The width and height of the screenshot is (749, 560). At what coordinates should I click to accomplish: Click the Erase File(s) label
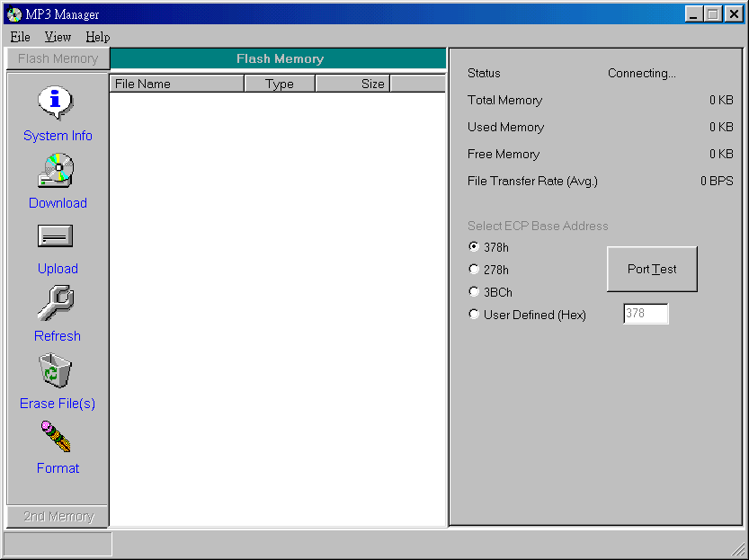pos(58,404)
